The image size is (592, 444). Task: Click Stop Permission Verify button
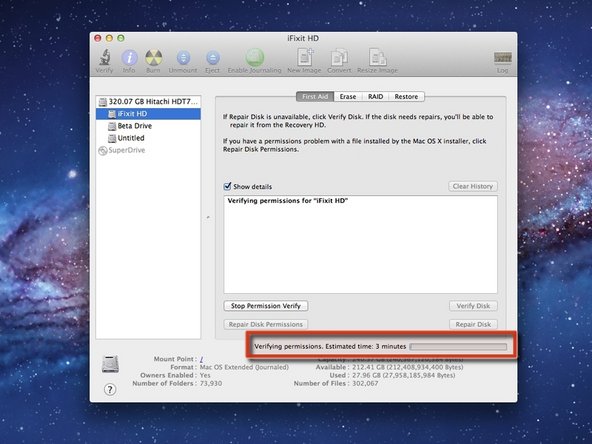pos(266,306)
